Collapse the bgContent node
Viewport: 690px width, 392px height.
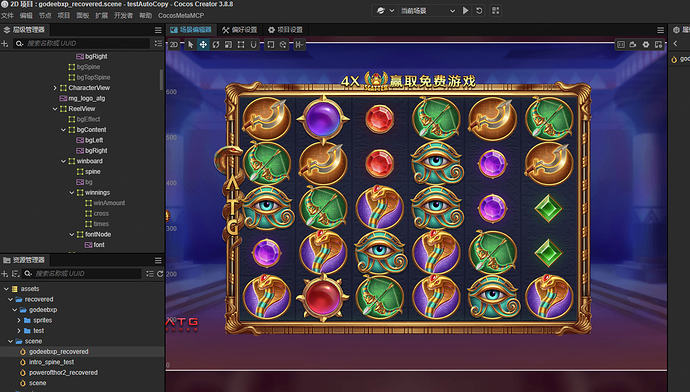coord(63,130)
